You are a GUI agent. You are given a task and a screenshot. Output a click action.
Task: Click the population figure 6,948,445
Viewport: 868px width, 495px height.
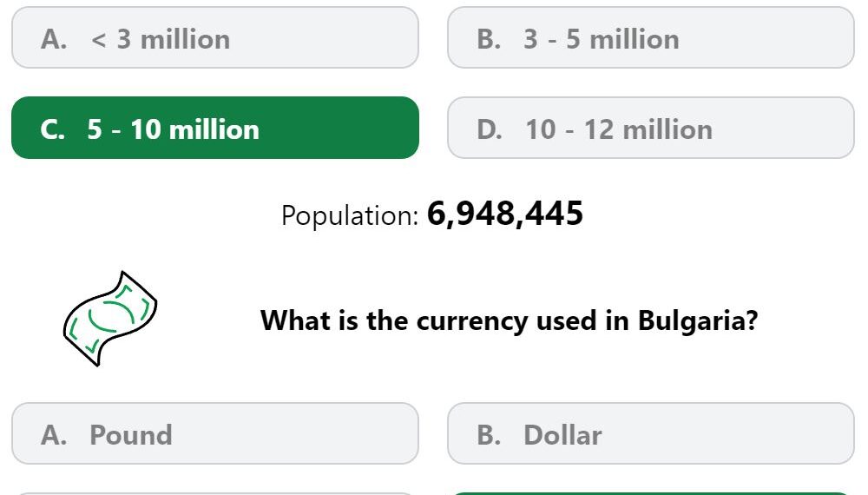[x=505, y=214]
